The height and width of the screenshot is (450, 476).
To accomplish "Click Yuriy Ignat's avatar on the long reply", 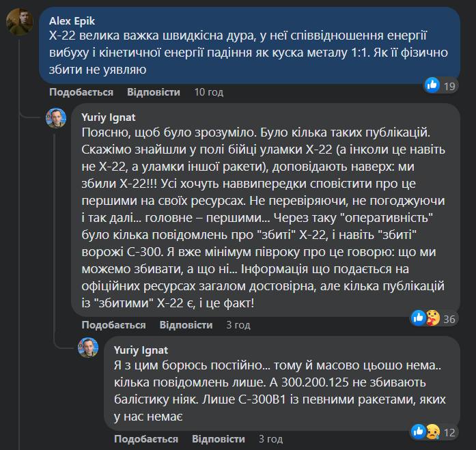I will coord(56,117).
